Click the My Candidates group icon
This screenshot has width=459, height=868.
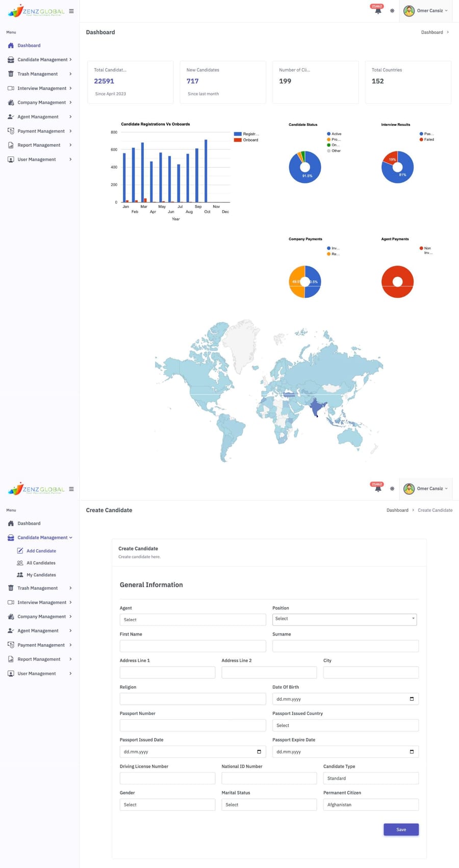20,575
